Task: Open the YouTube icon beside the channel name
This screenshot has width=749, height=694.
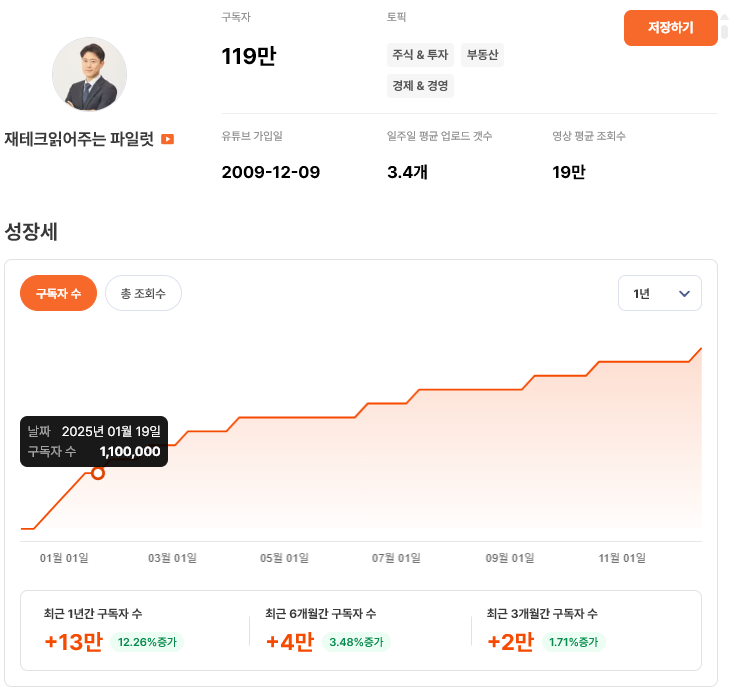Action: coord(167,139)
